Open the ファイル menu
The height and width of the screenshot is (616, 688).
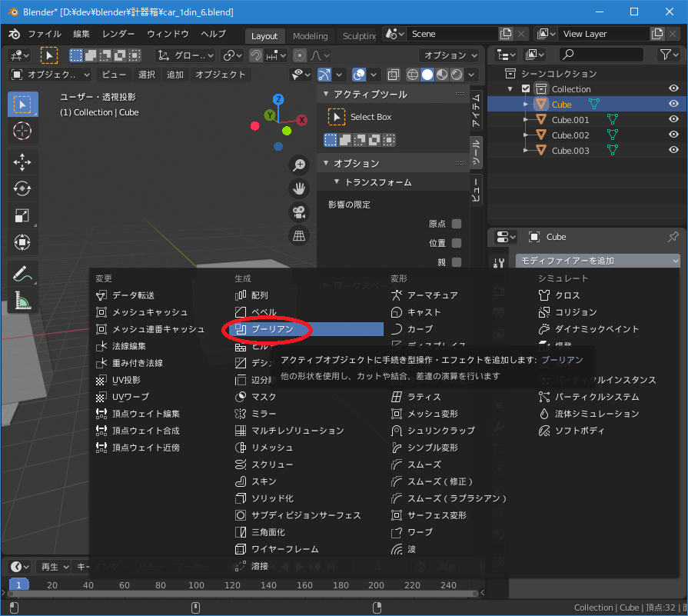coord(45,35)
